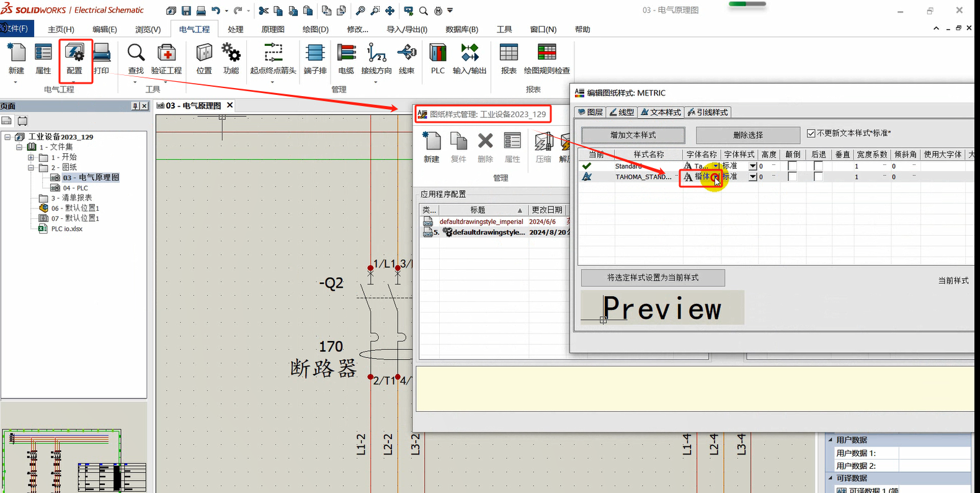Click the 起点终点箭头 tool

click(x=273, y=60)
